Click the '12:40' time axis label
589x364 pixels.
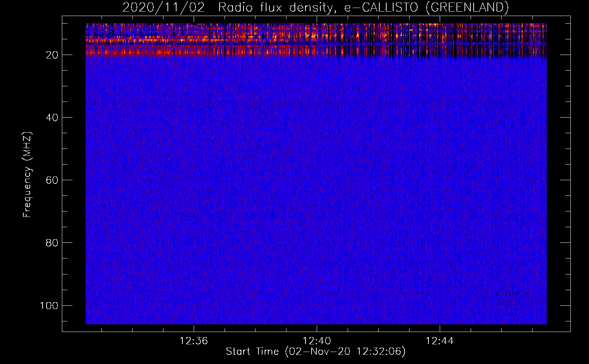click(317, 341)
